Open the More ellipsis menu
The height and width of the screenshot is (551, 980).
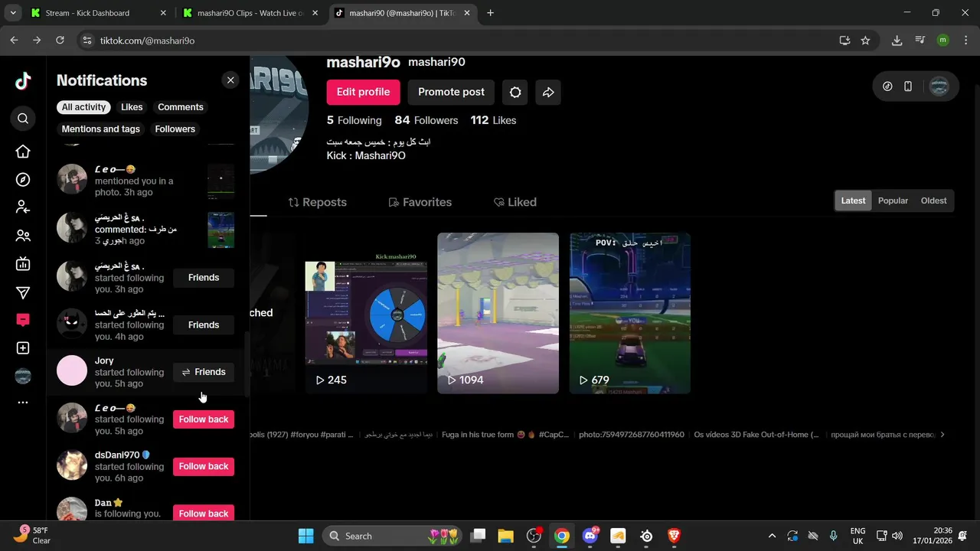coord(23,403)
